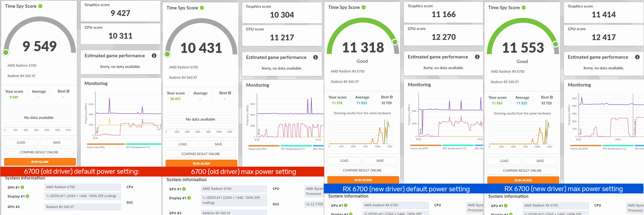The image size is (644, 215).
Task: Click LOAD in the 9 549 result panel
Action: click(x=21, y=143)
